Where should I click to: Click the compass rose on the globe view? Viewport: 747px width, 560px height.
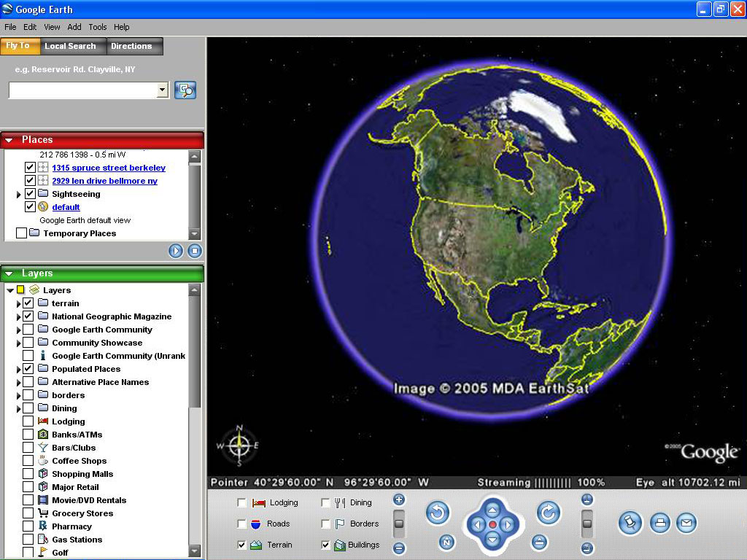tap(239, 446)
